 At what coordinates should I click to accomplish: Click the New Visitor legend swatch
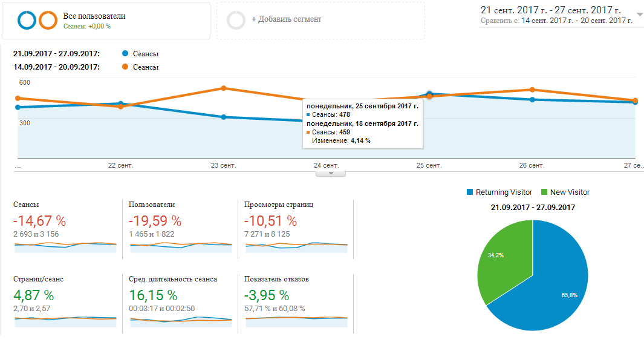tap(544, 192)
